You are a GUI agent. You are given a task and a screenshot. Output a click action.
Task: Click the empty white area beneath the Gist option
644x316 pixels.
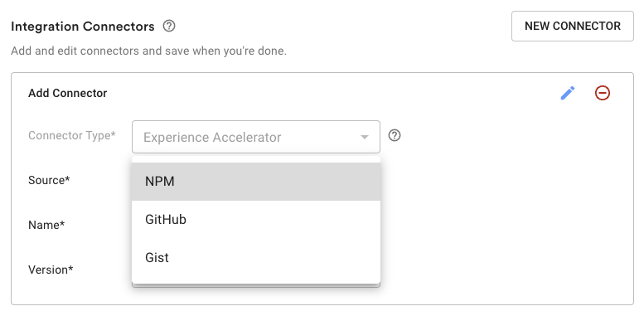(x=256, y=280)
